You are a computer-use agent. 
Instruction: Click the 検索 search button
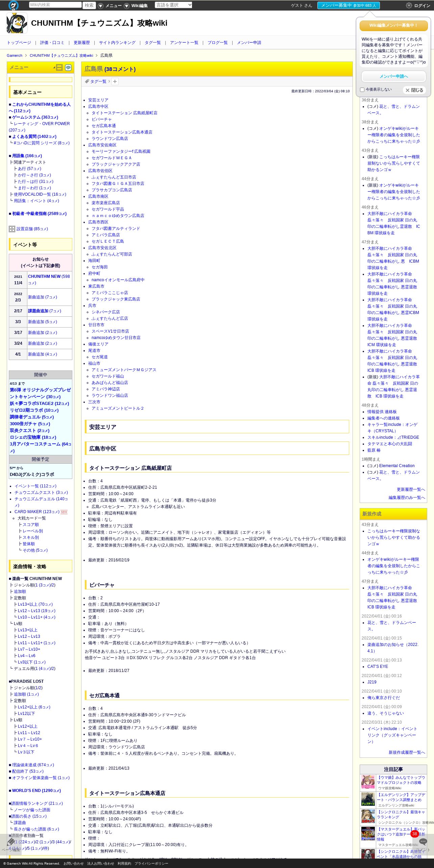(x=89, y=5)
